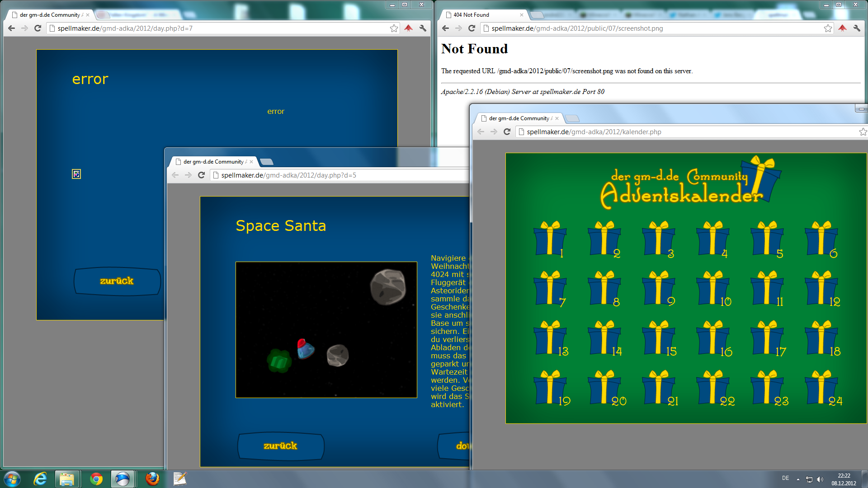Click the Space Santa game screenshot
868x488 pixels.
pyautogui.click(x=326, y=330)
